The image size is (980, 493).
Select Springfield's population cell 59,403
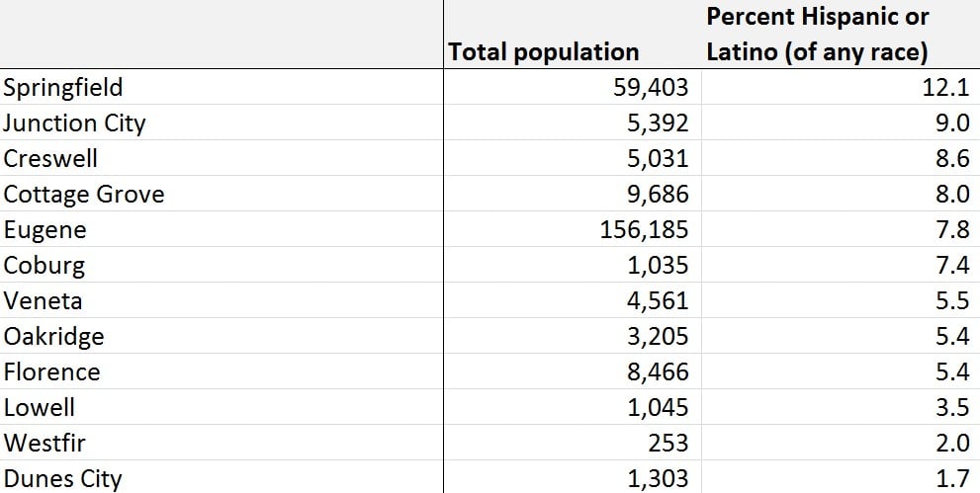tap(572, 87)
